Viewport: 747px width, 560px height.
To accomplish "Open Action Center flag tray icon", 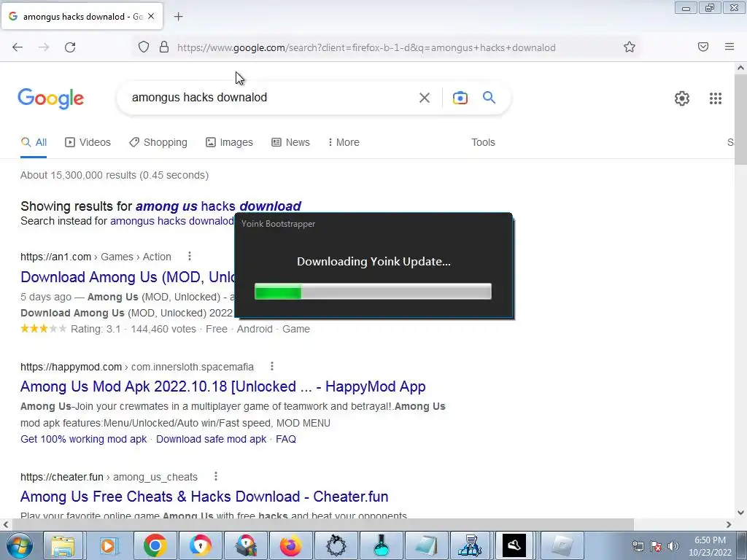I will (x=656, y=546).
